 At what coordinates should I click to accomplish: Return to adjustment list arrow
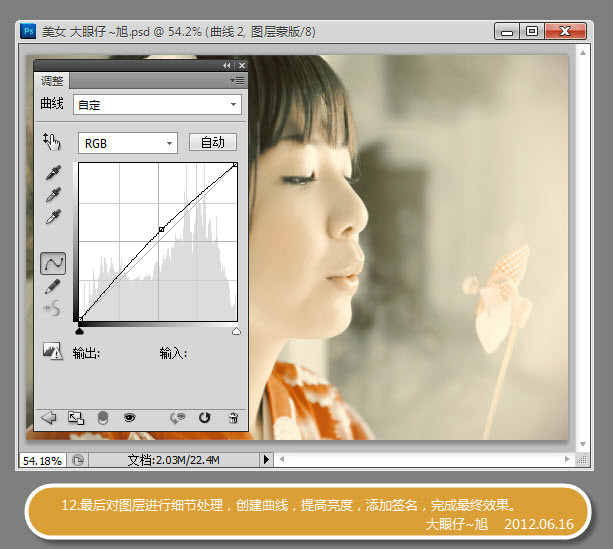tap(48, 418)
